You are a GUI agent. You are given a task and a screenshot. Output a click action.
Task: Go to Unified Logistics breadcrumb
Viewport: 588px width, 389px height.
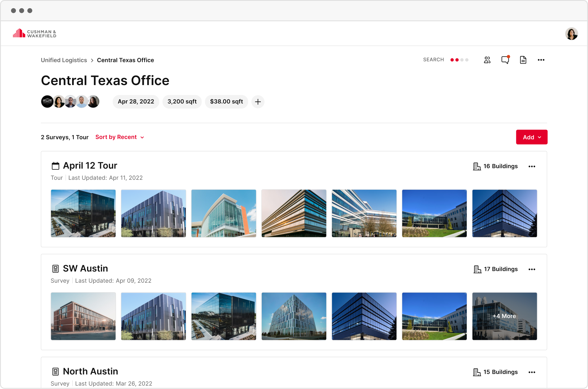pos(64,60)
